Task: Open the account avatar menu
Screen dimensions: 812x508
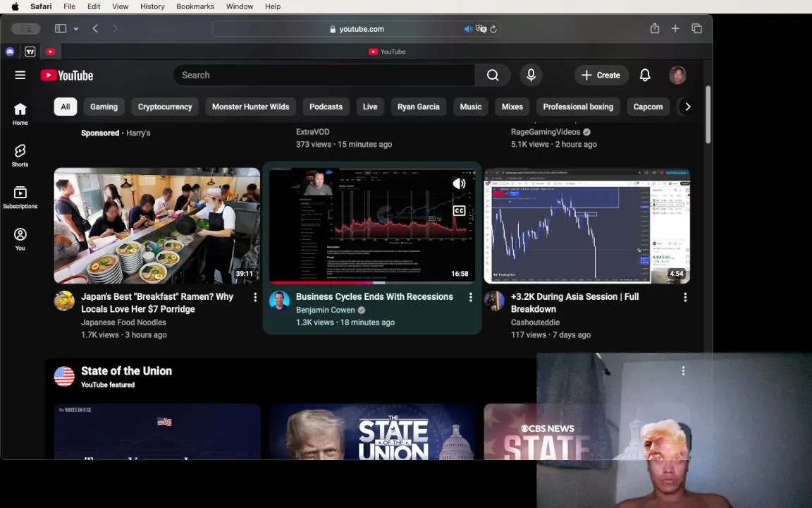Action: (x=677, y=75)
